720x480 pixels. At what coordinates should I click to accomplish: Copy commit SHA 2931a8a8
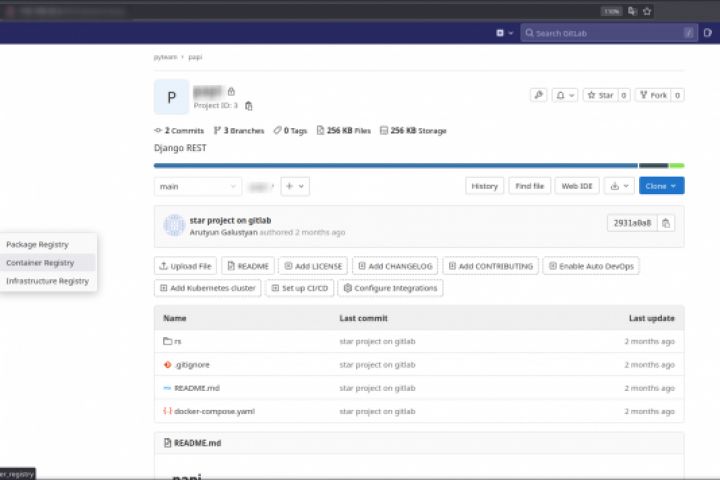point(666,223)
